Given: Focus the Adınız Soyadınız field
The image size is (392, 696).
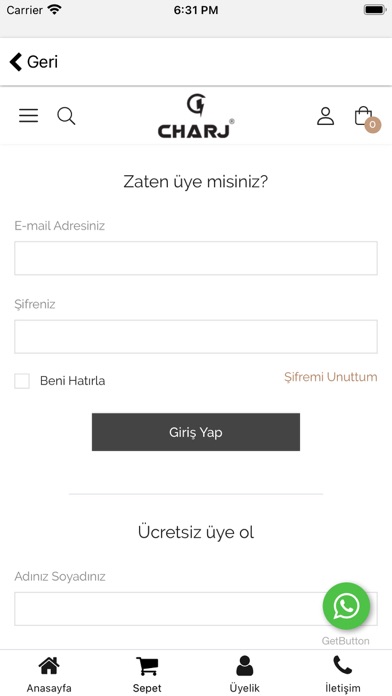Looking at the screenshot, I should [x=196, y=609].
